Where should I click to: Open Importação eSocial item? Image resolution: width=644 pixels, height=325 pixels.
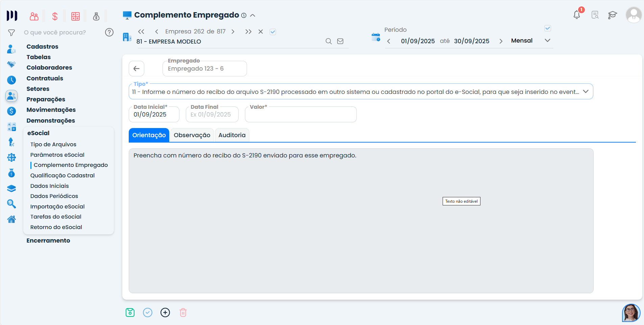[57, 206]
